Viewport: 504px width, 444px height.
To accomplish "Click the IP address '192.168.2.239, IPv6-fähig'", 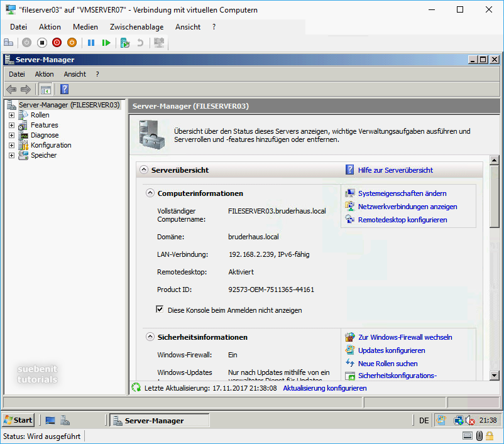I will pyautogui.click(x=269, y=254).
